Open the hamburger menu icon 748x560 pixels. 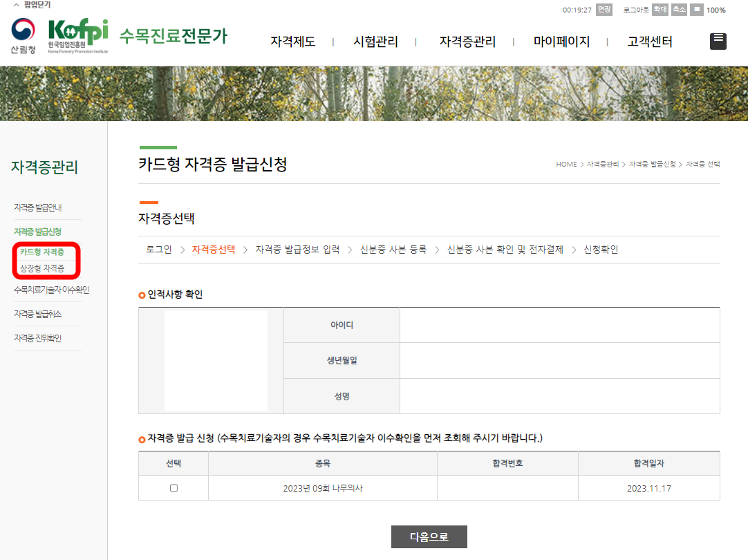[718, 41]
